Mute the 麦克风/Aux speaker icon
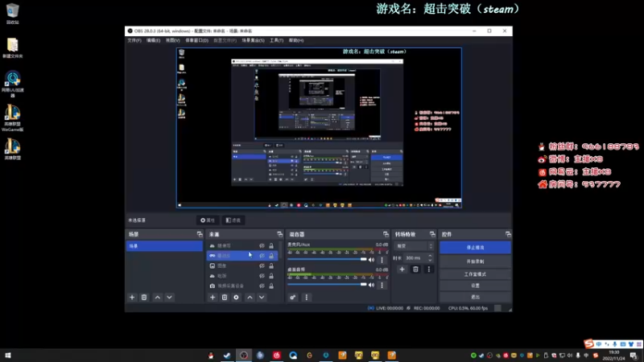The height and width of the screenshot is (362, 644). (371, 259)
